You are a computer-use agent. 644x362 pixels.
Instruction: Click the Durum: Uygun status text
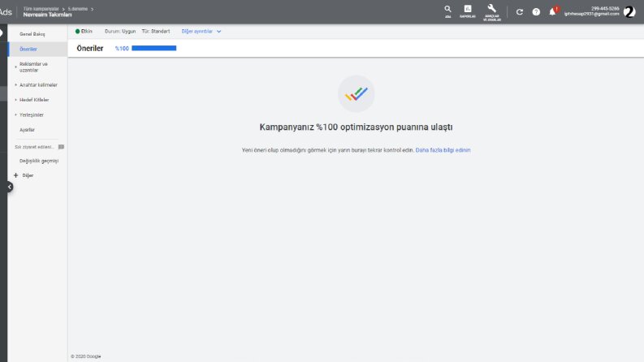[x=120, y=31]
